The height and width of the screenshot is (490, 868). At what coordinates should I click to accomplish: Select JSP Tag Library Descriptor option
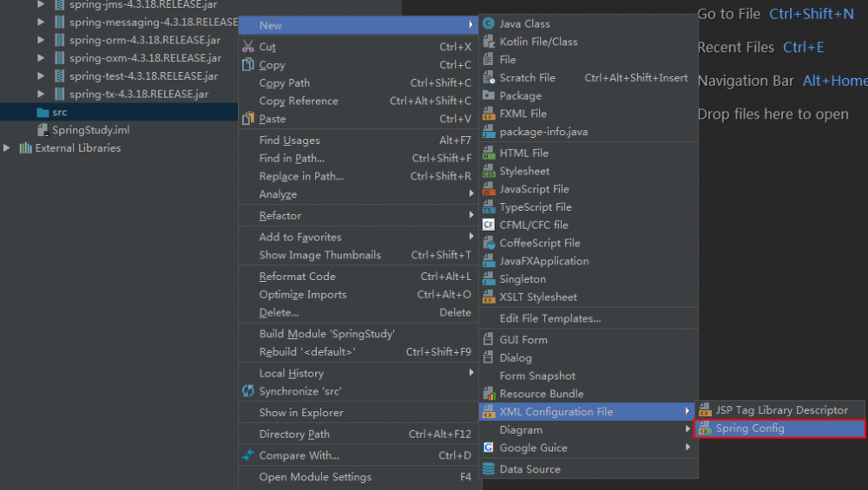click(x=781, y=410)
